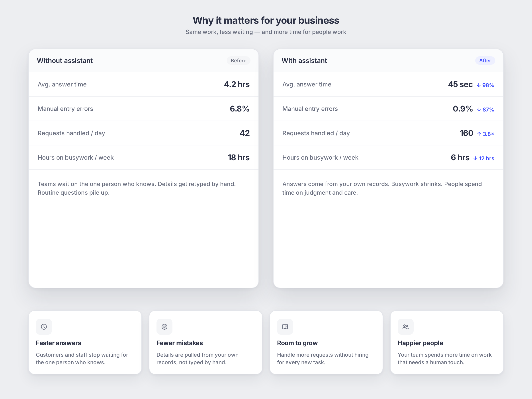Click the Same work, less waiting subtitle
This screenshot has height=399, width=532.
pos(266,32)
